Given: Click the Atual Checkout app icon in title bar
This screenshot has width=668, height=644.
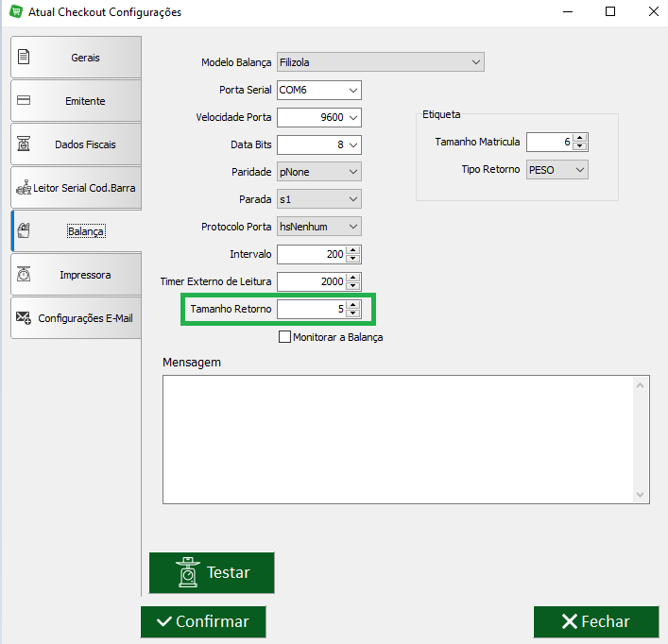Looking at the screenshot, I should [x=16, y=11].
